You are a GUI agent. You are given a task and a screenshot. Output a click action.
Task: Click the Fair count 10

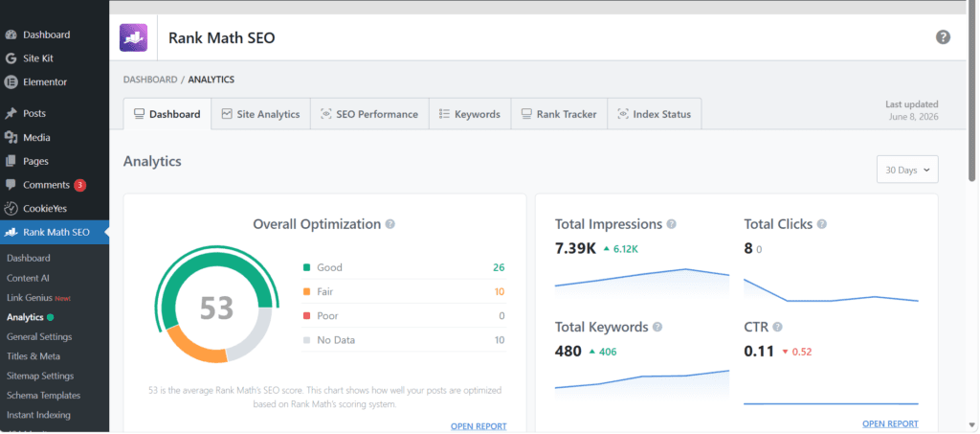499,291
